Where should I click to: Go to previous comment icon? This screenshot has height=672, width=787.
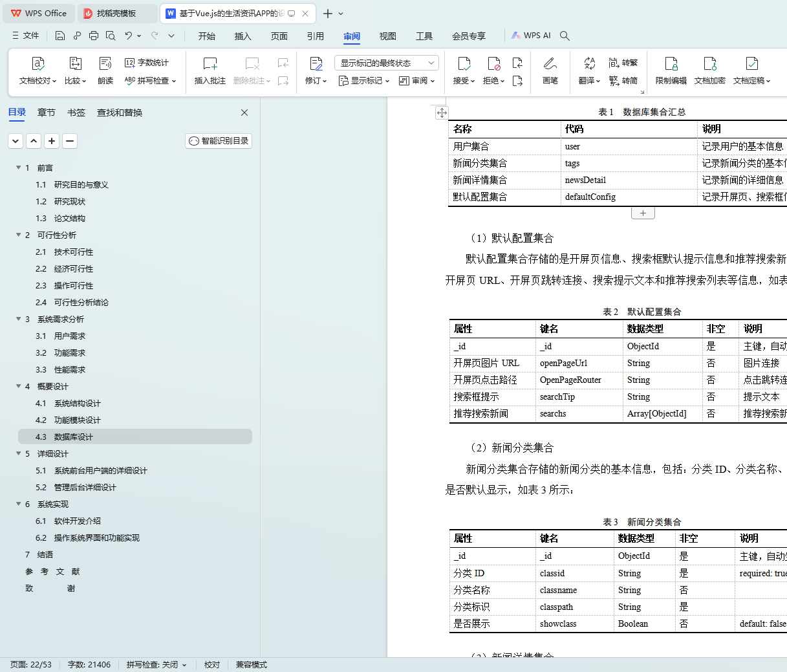tap(283, 63)
